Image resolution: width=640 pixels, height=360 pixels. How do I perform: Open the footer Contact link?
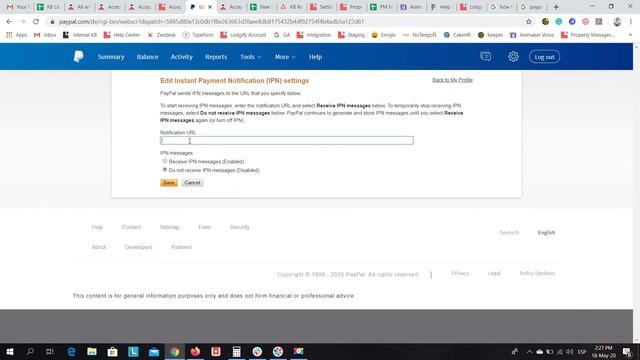131,227
